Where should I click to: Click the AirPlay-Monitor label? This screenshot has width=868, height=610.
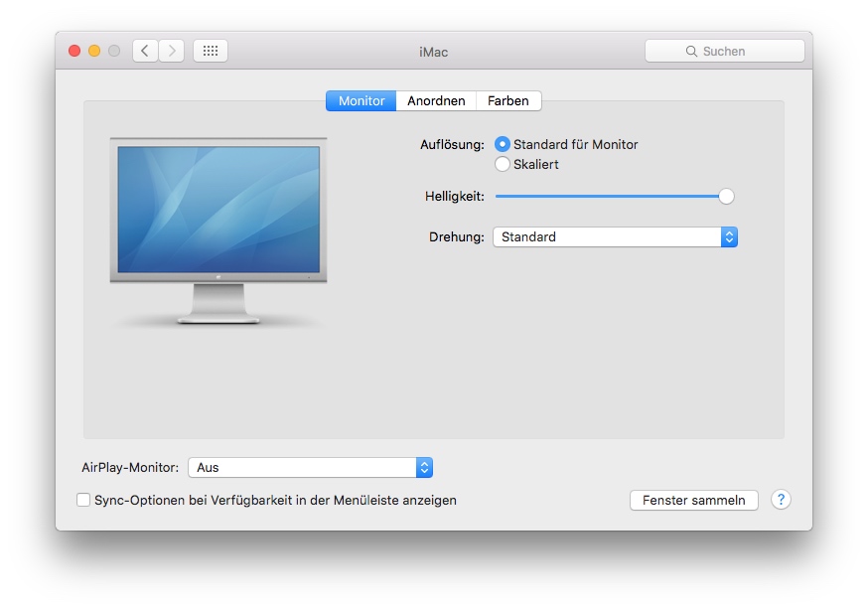point(130,467)
